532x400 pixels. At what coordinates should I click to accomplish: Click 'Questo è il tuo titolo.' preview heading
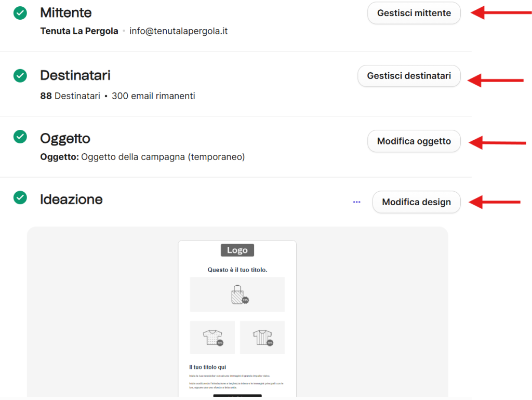tap(237, 270)
